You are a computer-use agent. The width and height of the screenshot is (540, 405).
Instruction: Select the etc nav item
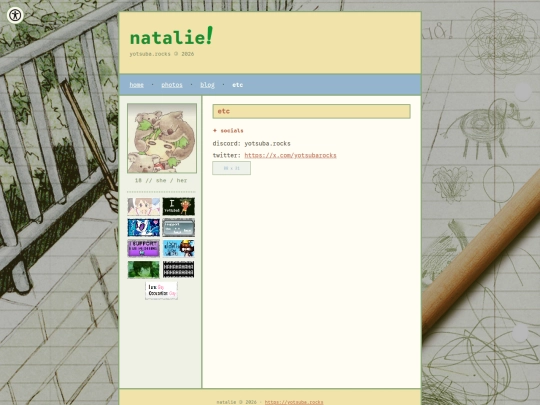coord(238,85)
